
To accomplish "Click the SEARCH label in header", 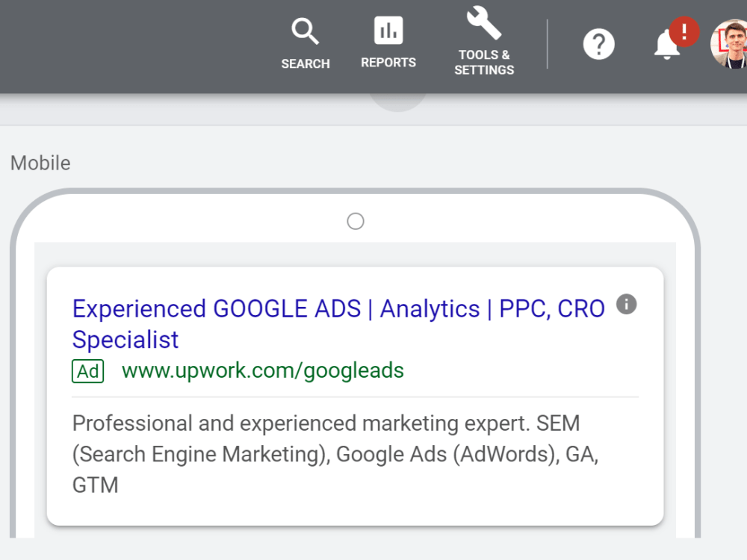I will click(306, 63).
